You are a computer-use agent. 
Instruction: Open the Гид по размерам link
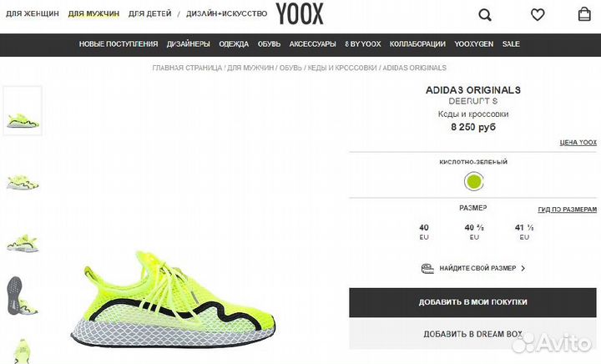[568, 210]
